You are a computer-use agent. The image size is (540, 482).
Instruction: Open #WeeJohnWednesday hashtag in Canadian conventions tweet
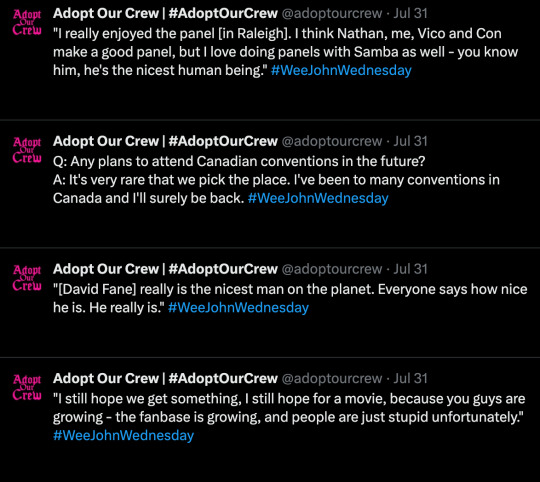318,198
